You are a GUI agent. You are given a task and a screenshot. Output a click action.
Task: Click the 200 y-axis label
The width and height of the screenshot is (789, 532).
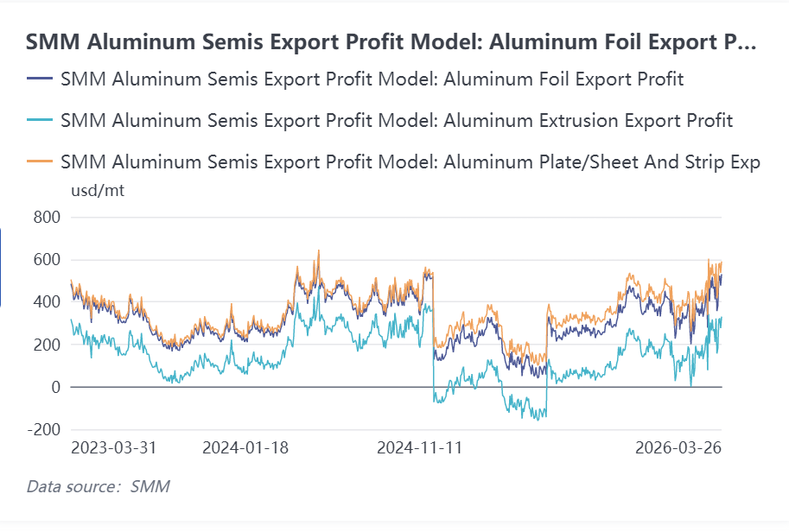47,345
